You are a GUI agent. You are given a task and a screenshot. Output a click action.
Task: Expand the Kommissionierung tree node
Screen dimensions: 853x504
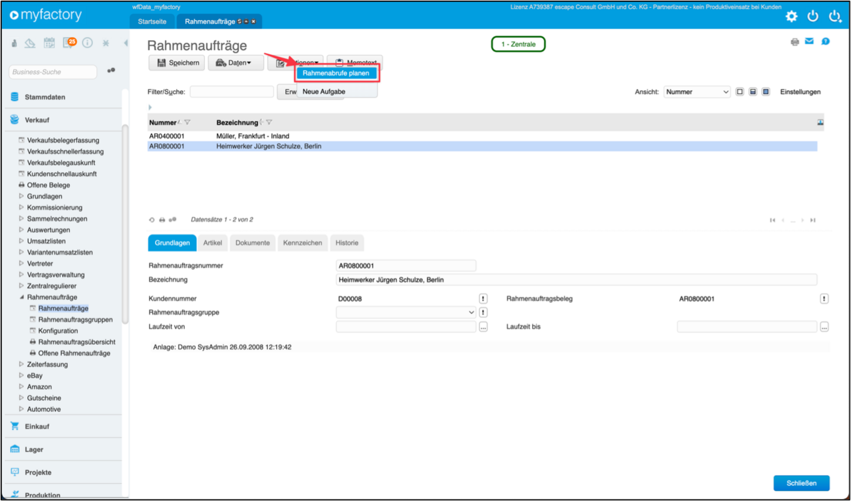coord(21,207)
